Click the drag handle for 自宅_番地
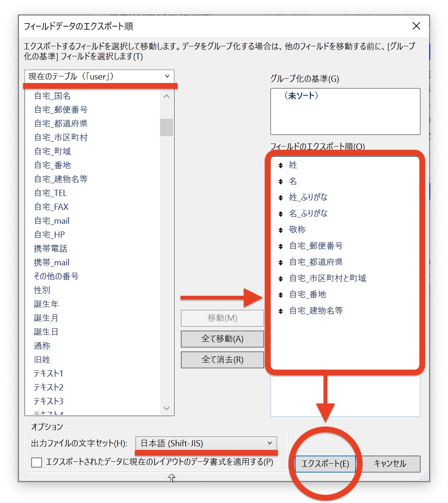 [x=281, y=295]
